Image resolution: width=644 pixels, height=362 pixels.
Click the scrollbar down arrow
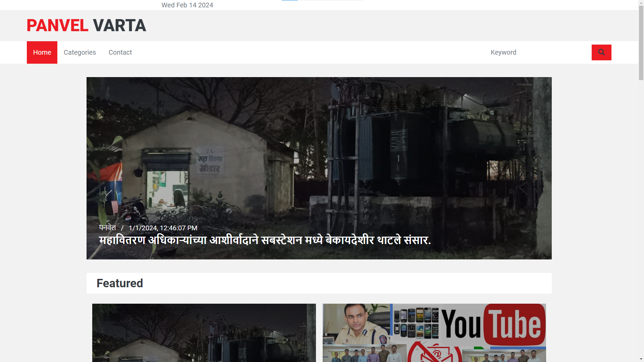pyautogui.click(x=641, y=359)
